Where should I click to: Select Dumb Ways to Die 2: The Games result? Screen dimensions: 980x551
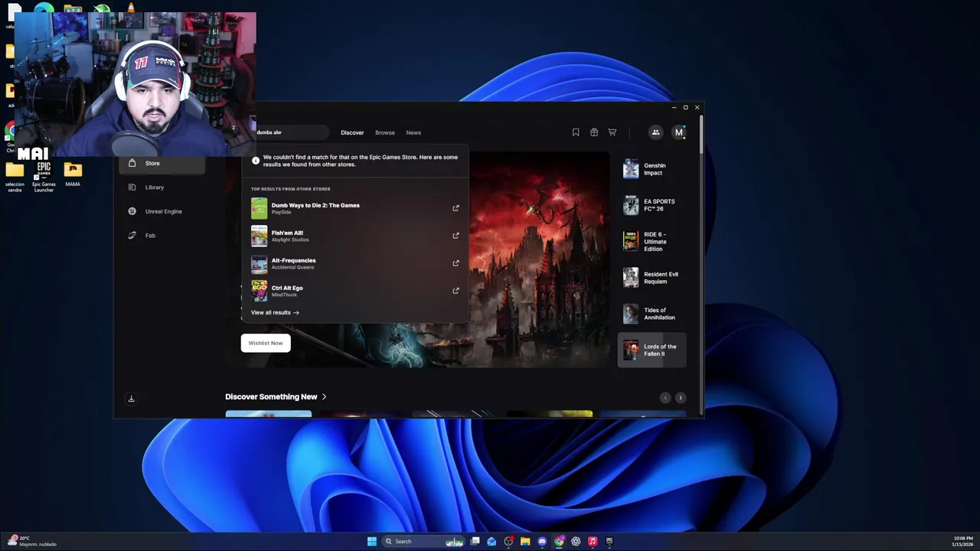(354, 208)
